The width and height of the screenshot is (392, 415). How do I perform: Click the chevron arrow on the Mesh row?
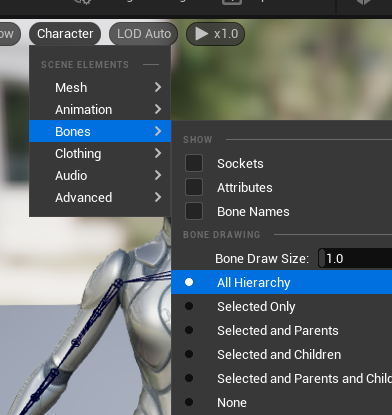[x=158, y=87]
